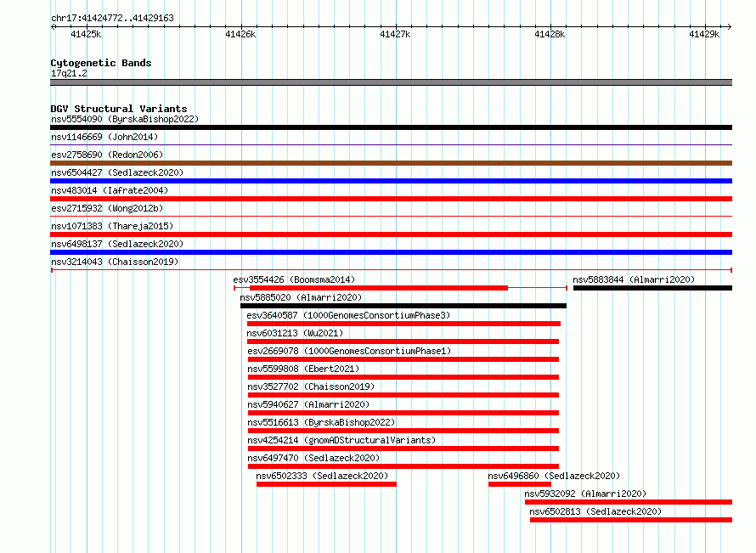The height and width of the screenshot is (553, 756).
Task: Select the gray 17q21.2 cytogenetic band bar
Action: (x=391, y=82)
